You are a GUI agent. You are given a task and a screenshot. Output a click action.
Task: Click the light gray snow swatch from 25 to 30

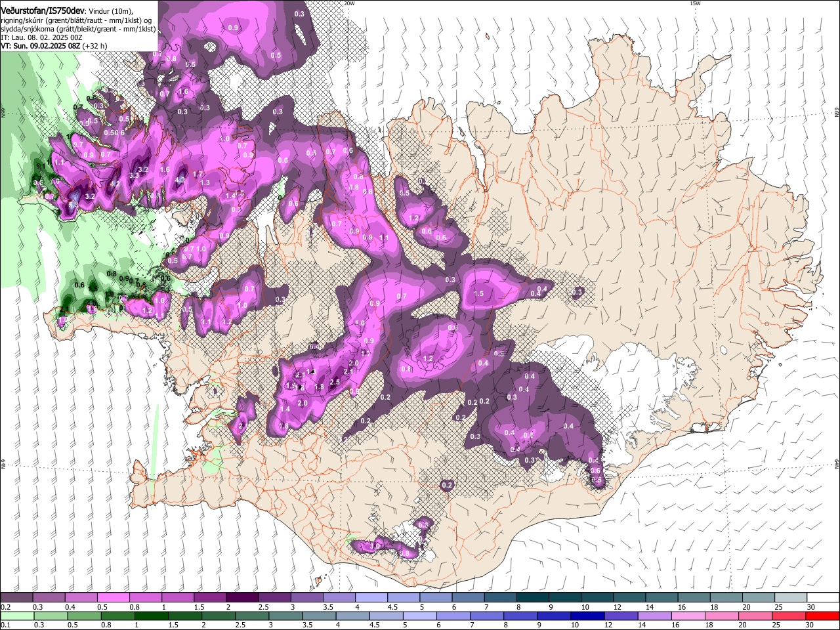tap(791, 598)
